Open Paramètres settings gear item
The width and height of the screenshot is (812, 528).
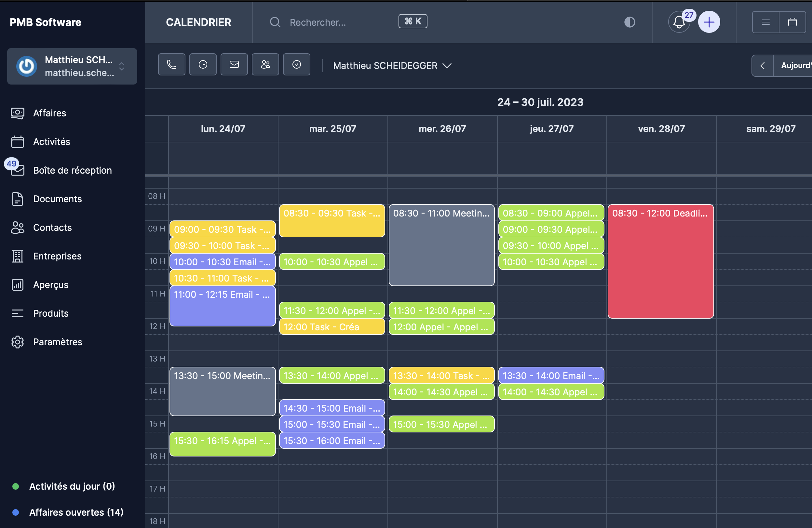(x=57, y=342)
